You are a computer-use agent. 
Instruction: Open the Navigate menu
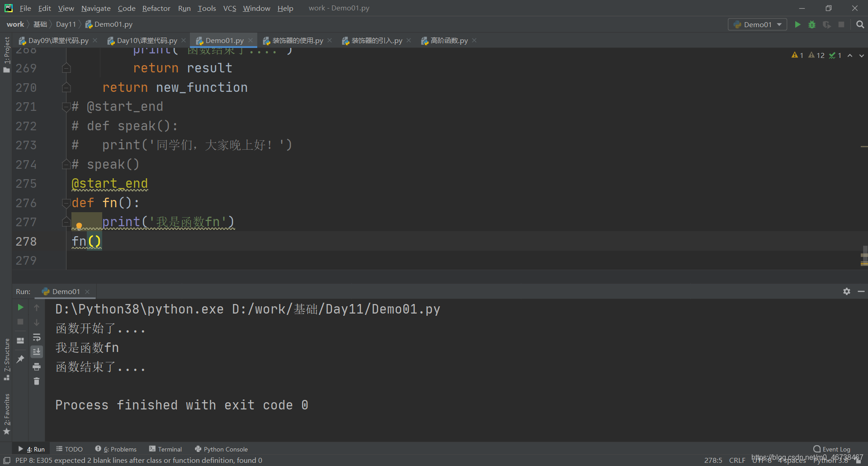pos(96,8)
